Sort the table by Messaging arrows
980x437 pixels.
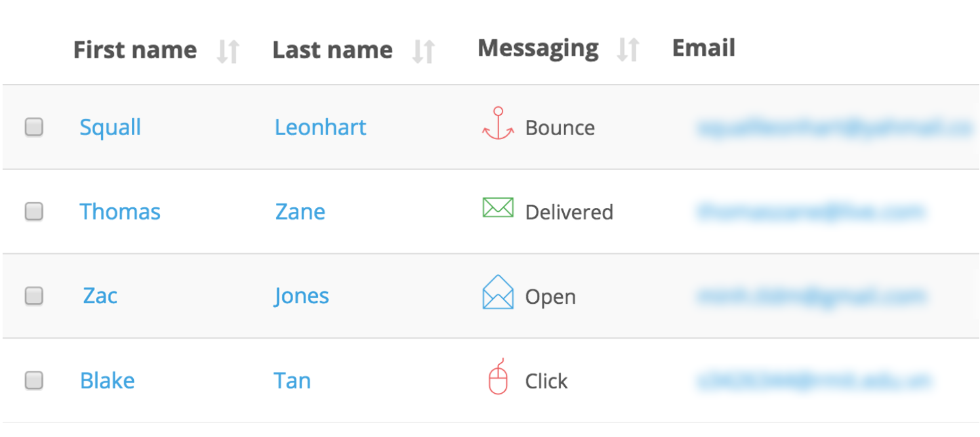pyautogui.click(x=628, y=49)
